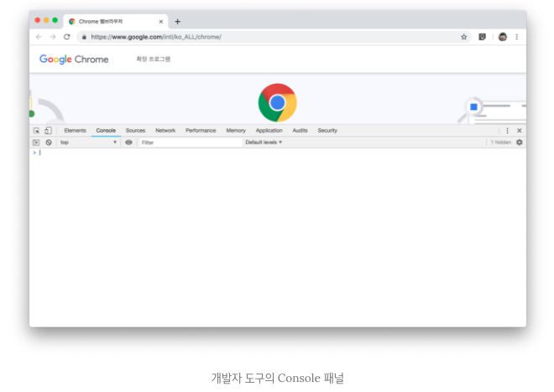
Task: Click the padlock site info icon
Action: (84, 37)
